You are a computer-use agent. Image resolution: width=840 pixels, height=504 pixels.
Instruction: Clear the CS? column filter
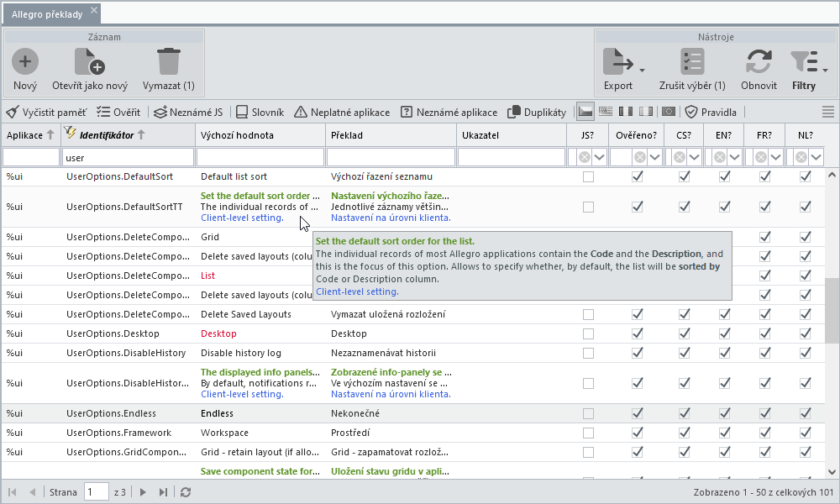tap(680, 157)
